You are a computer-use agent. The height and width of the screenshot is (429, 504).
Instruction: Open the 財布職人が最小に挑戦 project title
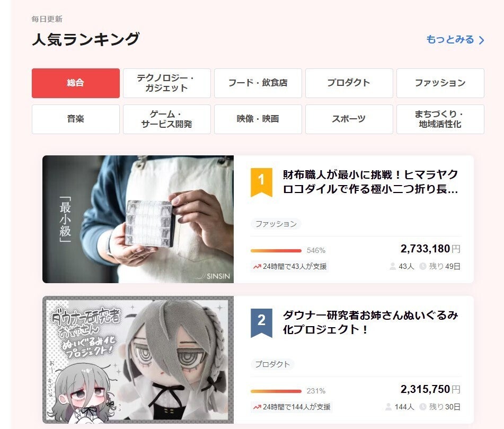point(370,182)
